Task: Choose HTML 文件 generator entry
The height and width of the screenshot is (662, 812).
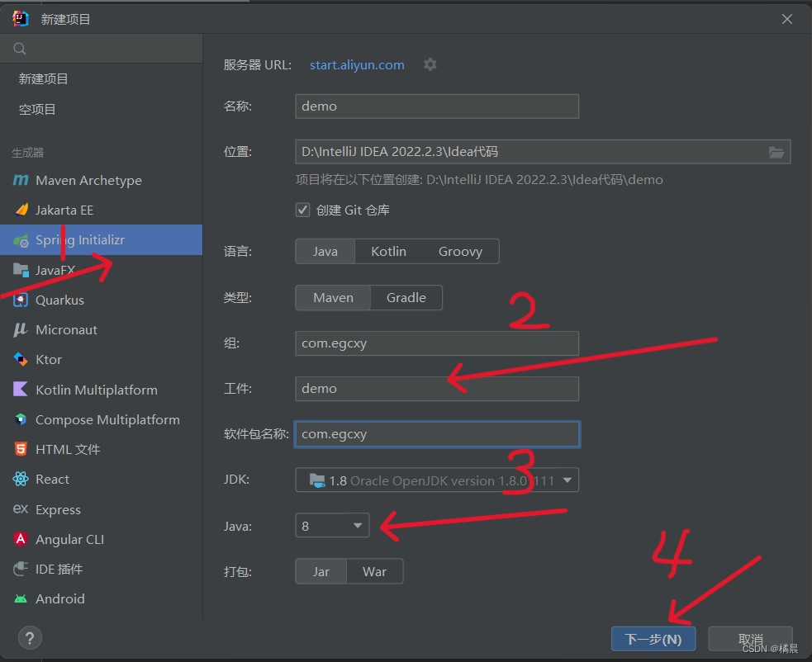Action: 101,449
